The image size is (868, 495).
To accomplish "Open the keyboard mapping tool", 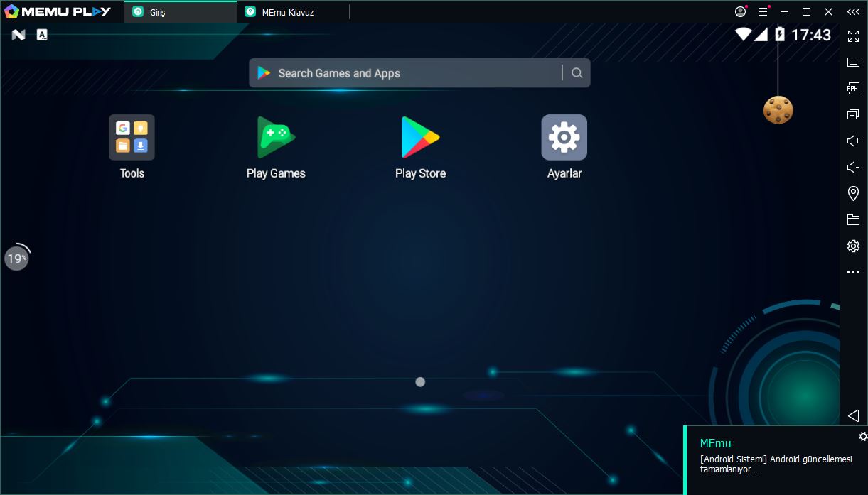I will tap(853, 62).
